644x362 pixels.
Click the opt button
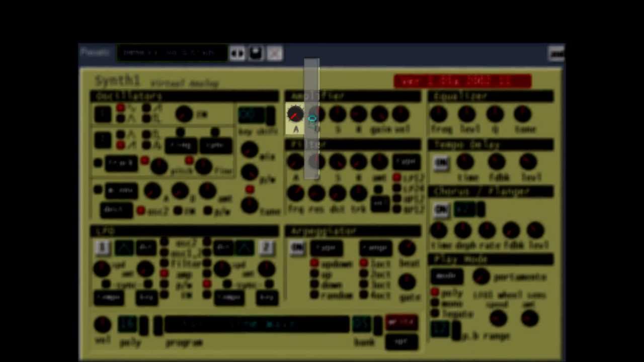(401, 341)
